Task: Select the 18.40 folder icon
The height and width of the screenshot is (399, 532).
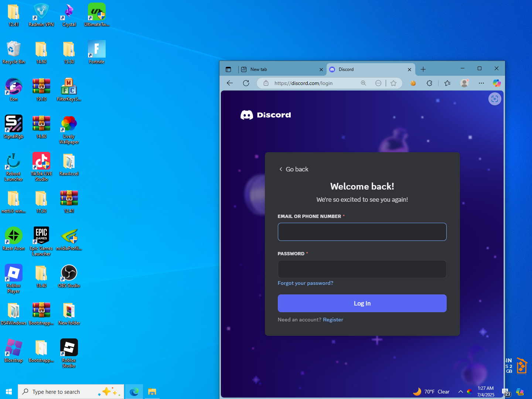Action: [41, 276]
